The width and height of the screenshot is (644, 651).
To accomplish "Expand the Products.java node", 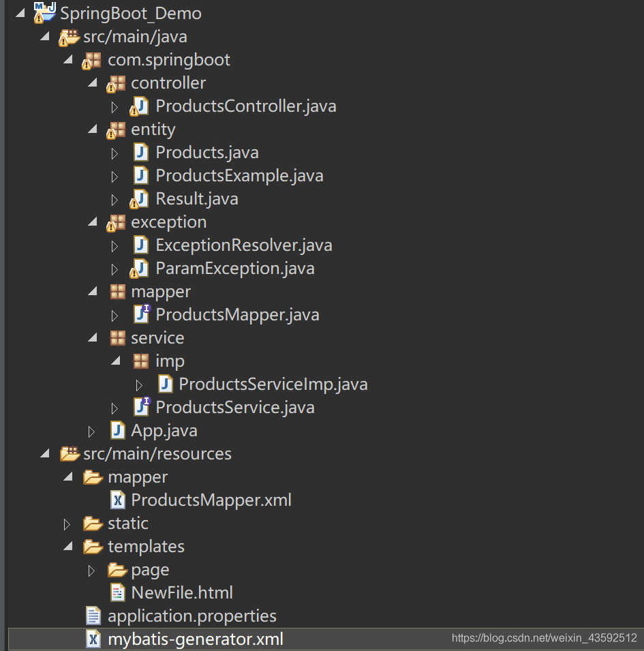I will click(114, 154).
